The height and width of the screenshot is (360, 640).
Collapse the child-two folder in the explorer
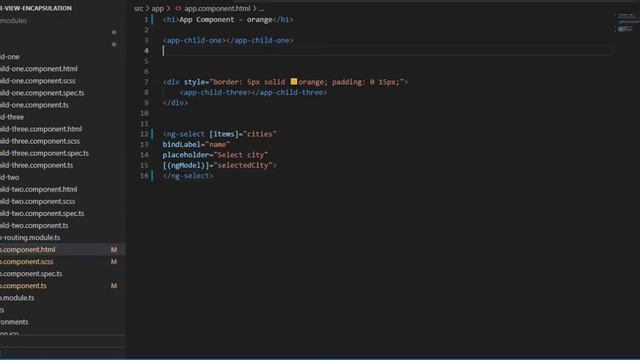[10, 177]
